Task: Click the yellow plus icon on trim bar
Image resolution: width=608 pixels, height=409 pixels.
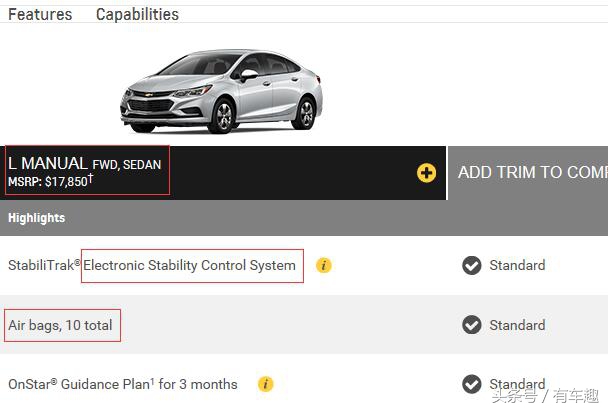Action: [427, 173]
